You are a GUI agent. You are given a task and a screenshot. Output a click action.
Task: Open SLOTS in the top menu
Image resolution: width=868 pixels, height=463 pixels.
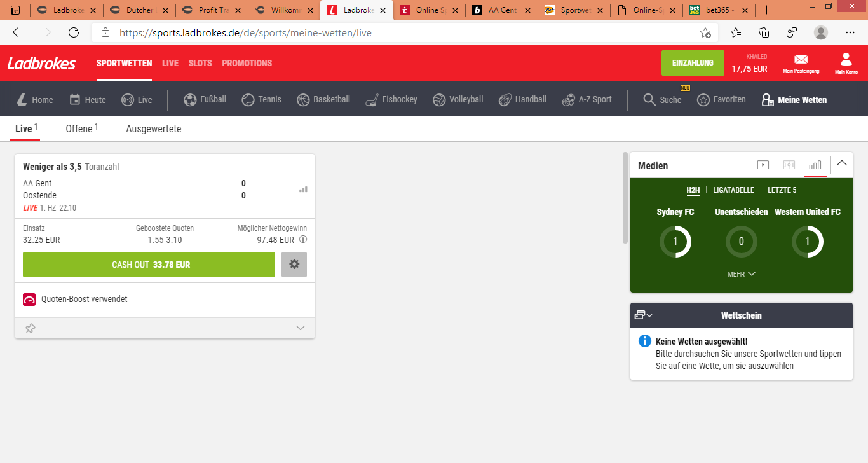click(200, 63)
